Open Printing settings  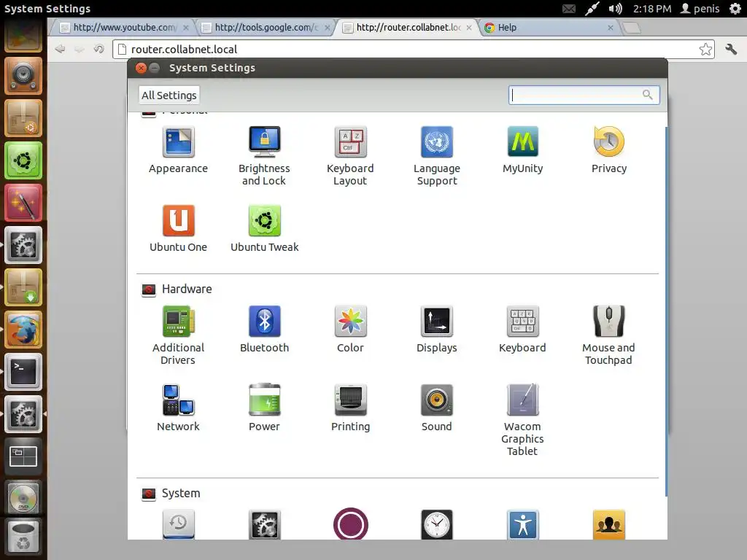pyautogui.click(x=350, y=408)
